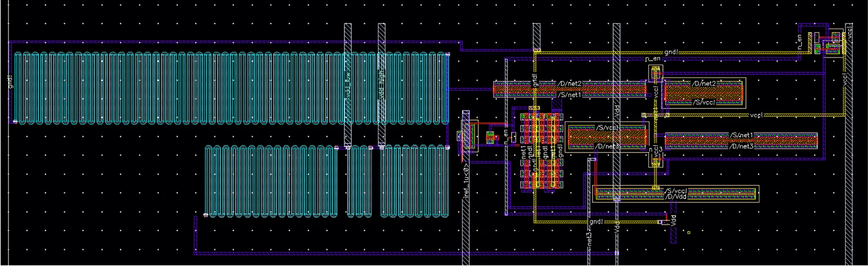Screen dimensions: 868x266
Task: Select the /D/Vdd label on bottom transistor
Action: click(x=675, y=197)
